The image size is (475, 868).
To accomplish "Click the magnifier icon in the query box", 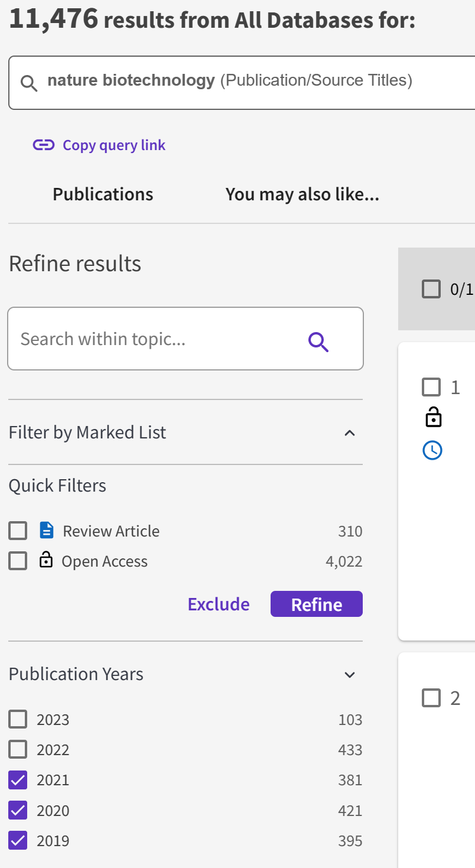I will (x=29, y=83).
